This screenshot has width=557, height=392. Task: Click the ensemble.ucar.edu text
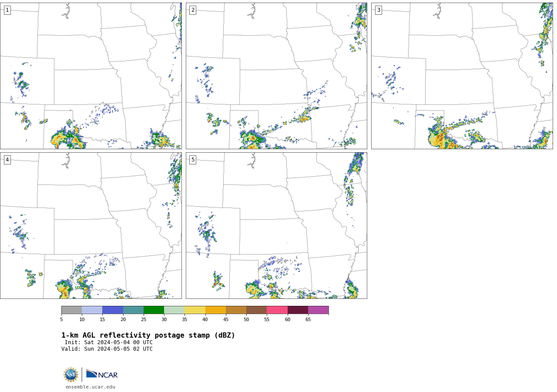[91, 387]
